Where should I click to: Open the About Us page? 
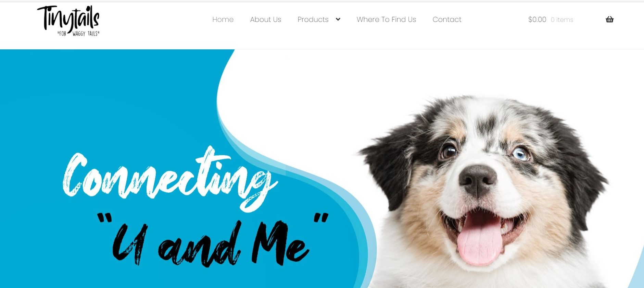click(266, 20)
